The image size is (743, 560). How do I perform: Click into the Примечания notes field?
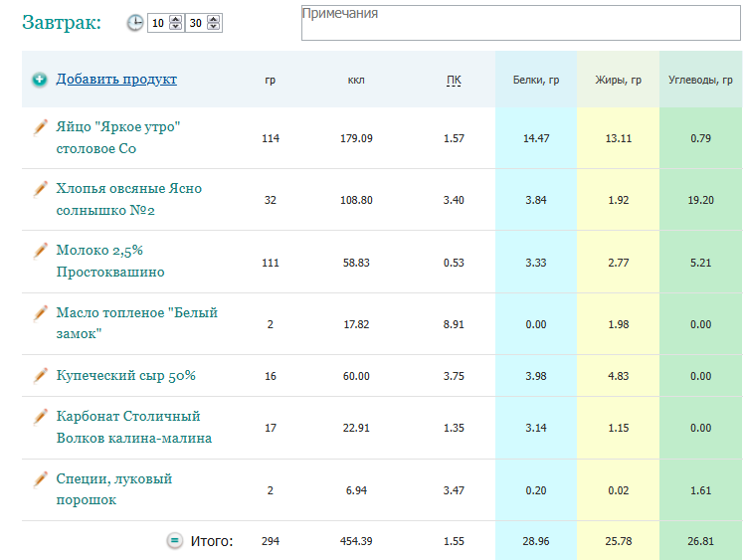coord(521,23)
